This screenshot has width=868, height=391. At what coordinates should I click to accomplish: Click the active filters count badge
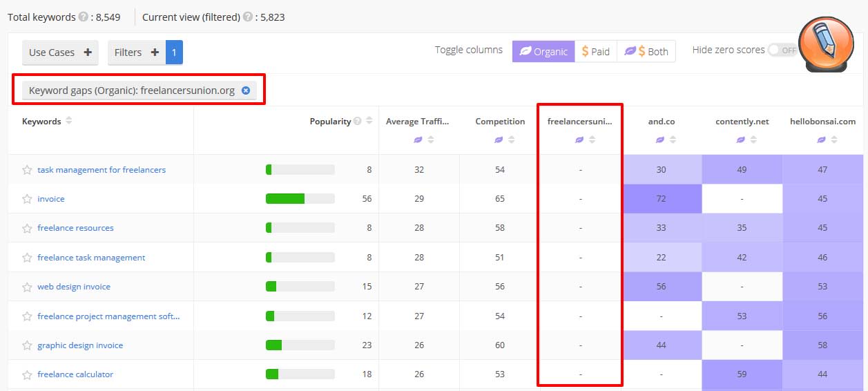click(x=174, y=53)
